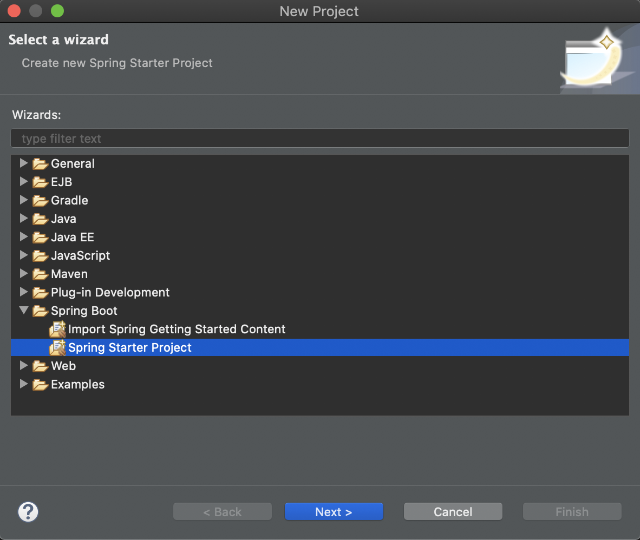
Task: Click the Spring Starter Project wizard icon
Action: (x=58, y=347)
